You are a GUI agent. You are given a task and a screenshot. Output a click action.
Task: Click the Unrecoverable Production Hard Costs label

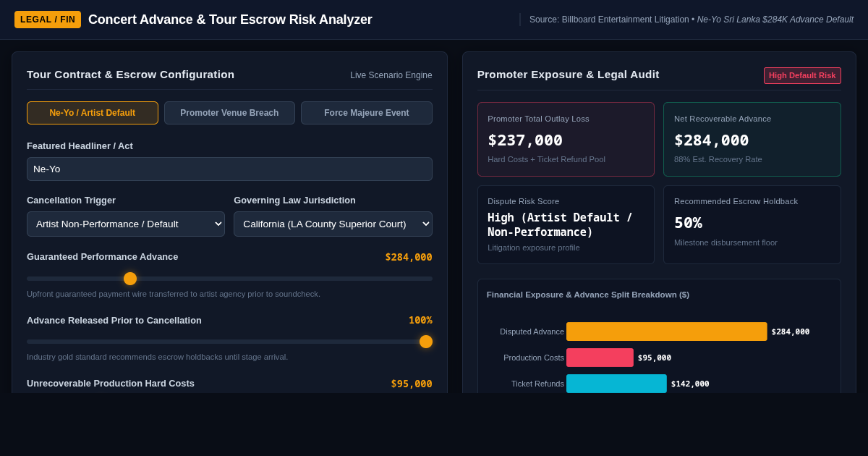pyautogui.click(x=111, y=383)
